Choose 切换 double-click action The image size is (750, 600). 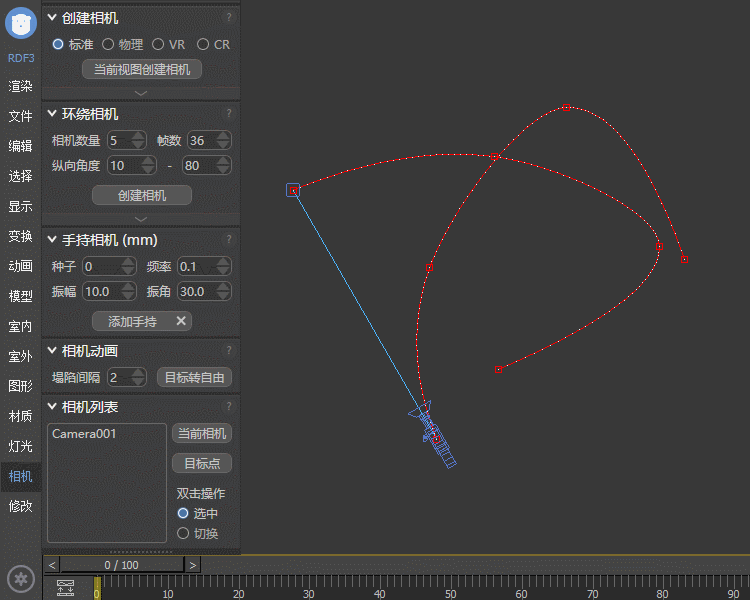183,533
